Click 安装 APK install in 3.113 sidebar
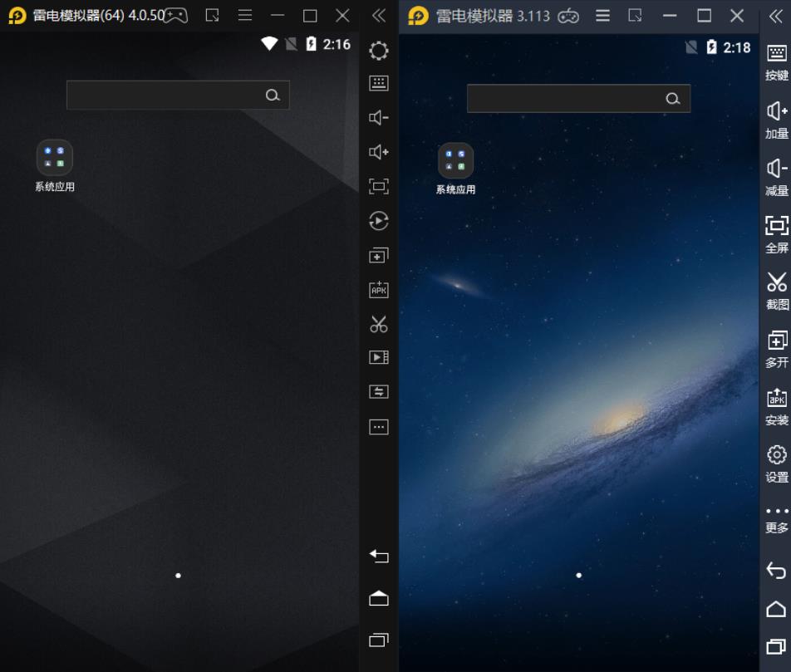Screen dimensions: 791x672 tap(776, 407)
